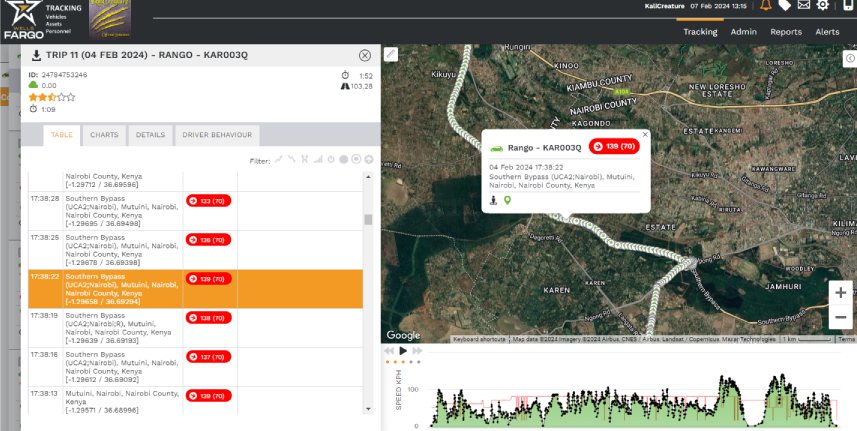Image resolution: width=857 pixels, height=431 pixels.
Task: Toggle the power/ignition filter
Action: tap(331, 159)
